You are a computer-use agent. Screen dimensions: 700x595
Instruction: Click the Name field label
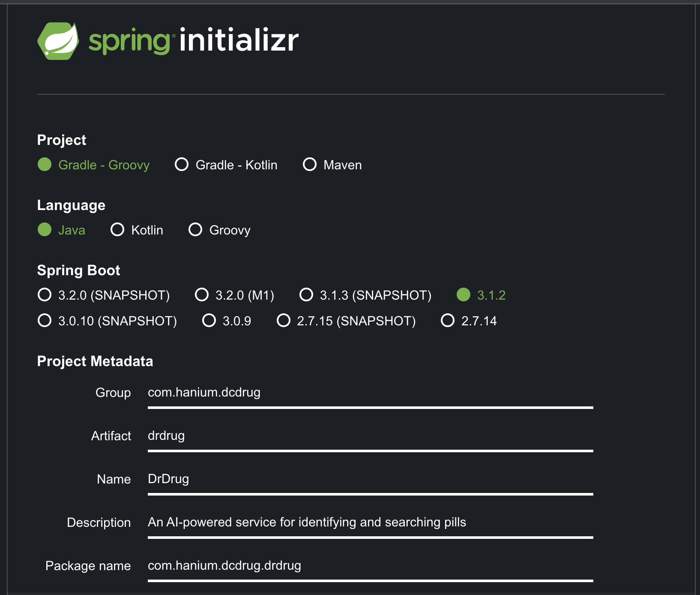114,479
